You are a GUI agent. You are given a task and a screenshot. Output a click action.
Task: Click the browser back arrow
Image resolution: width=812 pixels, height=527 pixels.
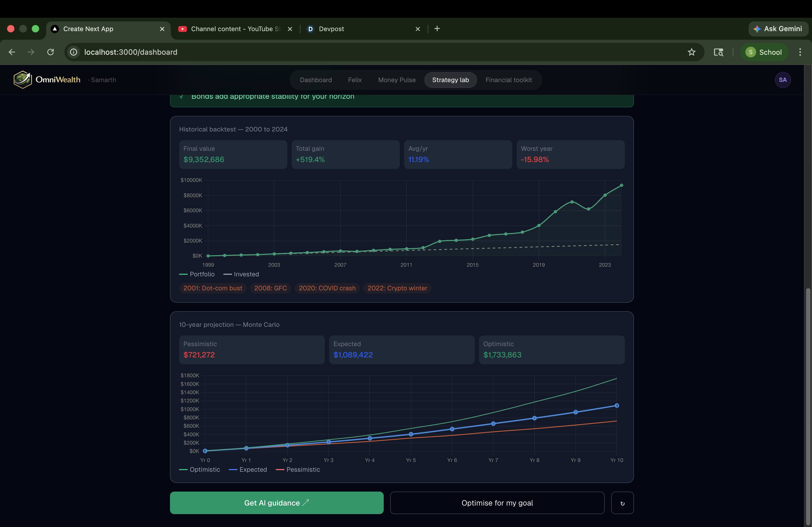click(12, 52)
